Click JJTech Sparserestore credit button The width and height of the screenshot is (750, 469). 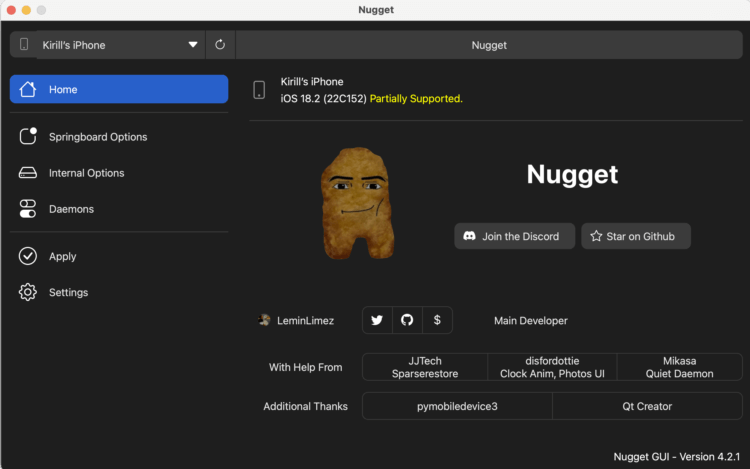[425, 367]
